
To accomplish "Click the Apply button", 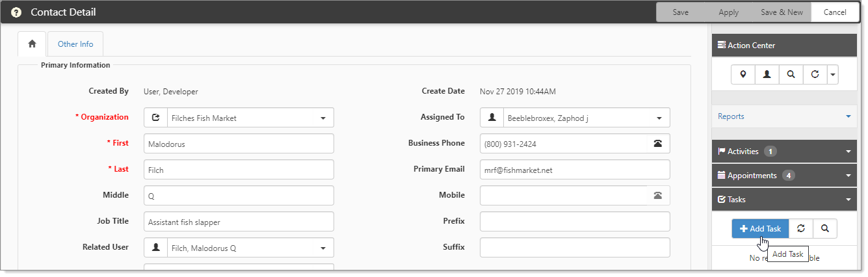I will (729, 12).
